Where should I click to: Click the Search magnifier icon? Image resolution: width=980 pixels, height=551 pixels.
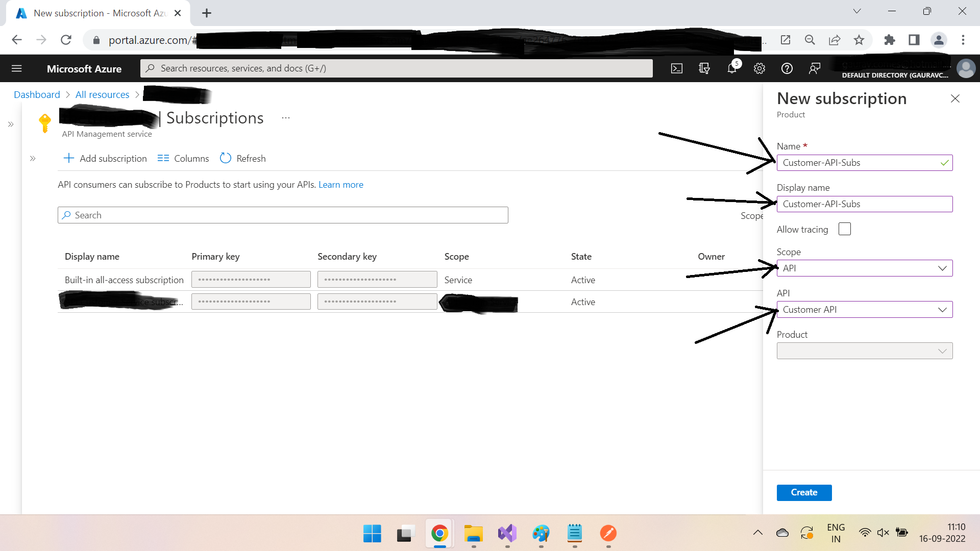pos(67,215)
